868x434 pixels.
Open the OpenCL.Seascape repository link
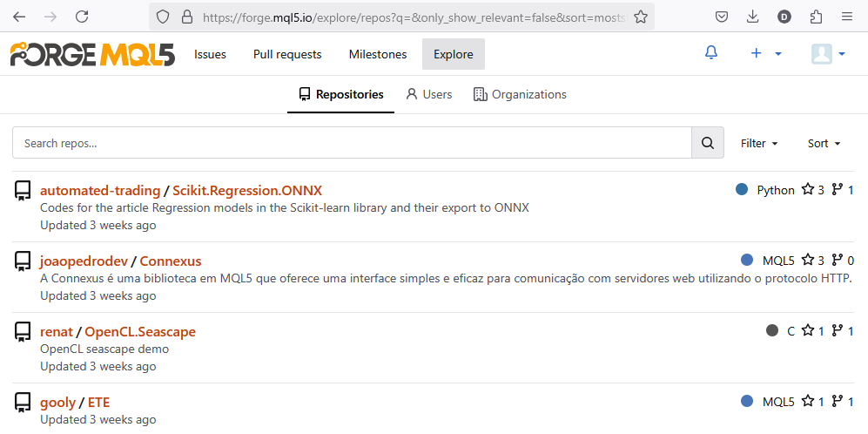click(x=140, y=331)
